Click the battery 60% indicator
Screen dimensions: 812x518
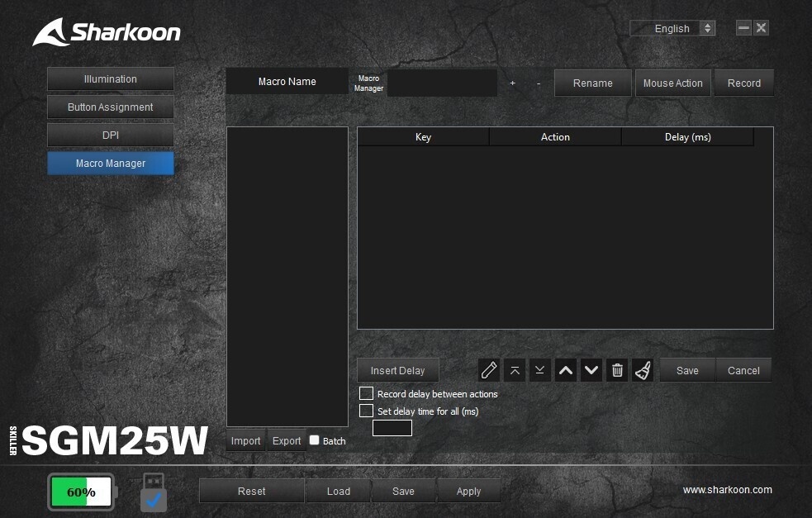point(82,492)
